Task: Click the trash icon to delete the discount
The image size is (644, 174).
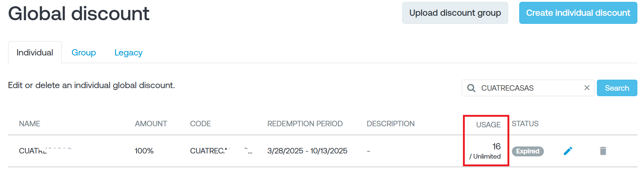Action: point(603,151)
